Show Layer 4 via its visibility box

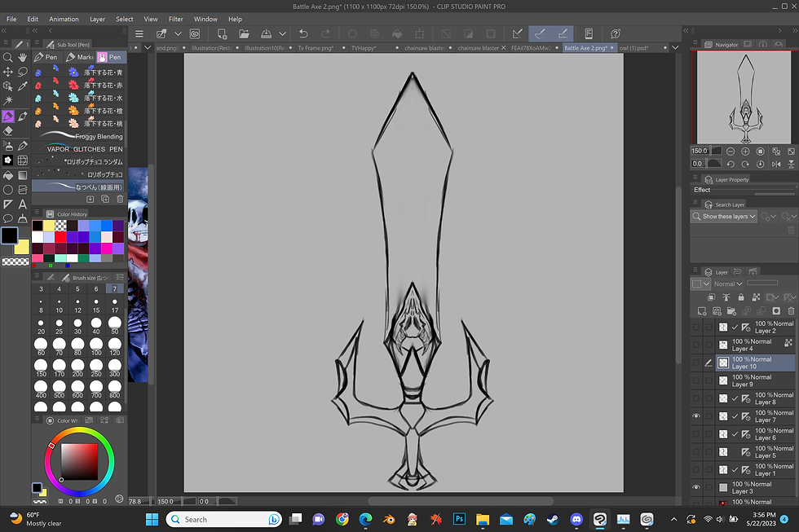(696, 345)
